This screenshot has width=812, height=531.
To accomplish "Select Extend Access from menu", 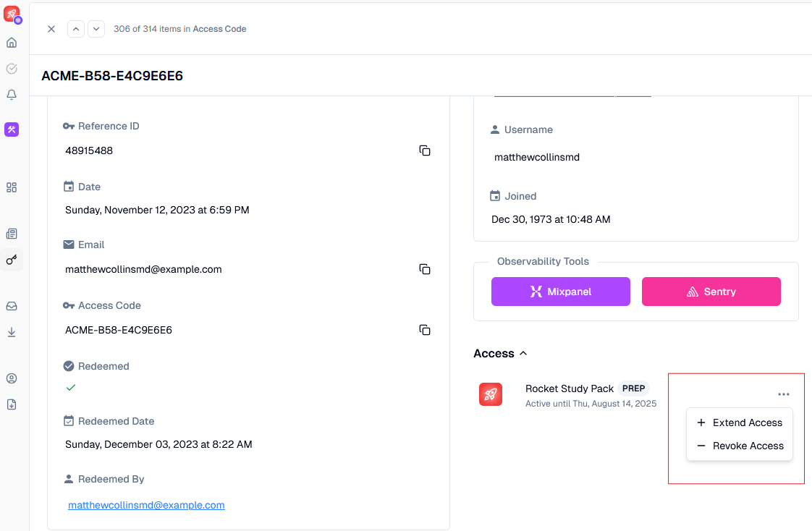I will tap(740, 422).
